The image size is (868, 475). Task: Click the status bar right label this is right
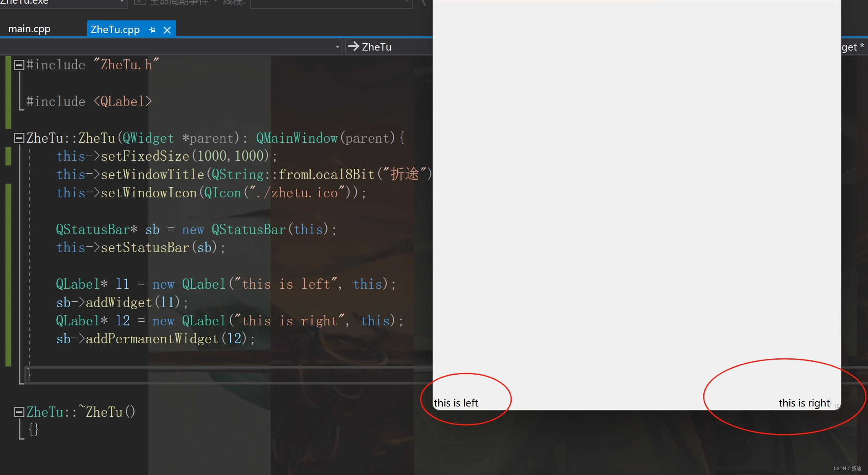804,402
